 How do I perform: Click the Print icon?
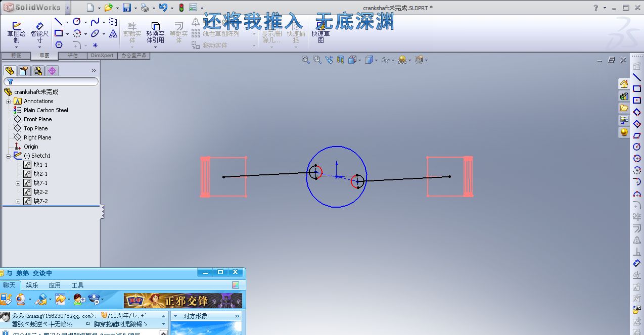pos(145,8)
